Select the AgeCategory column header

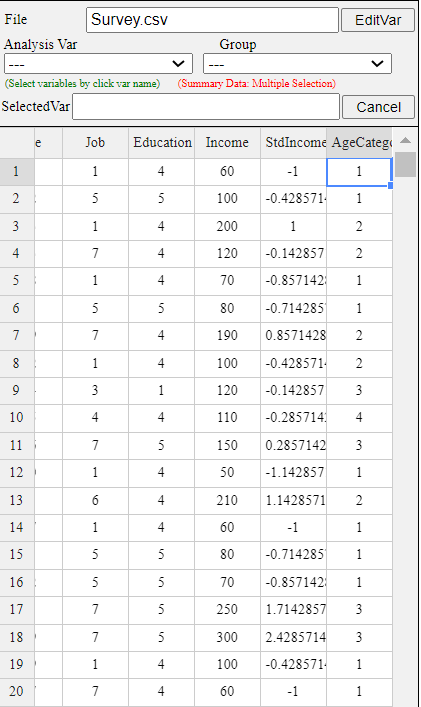359,143
